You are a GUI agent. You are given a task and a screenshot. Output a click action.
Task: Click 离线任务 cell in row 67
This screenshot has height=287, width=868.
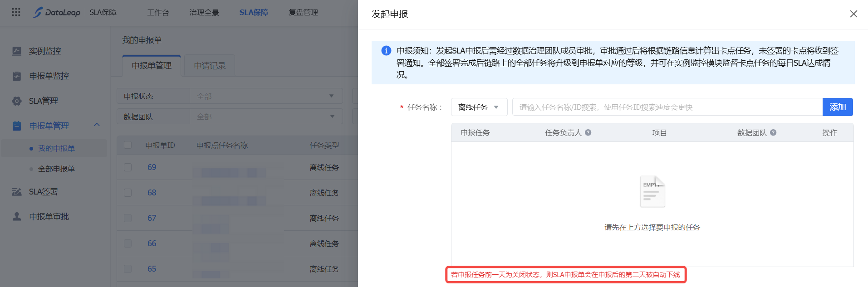point(324,218)
